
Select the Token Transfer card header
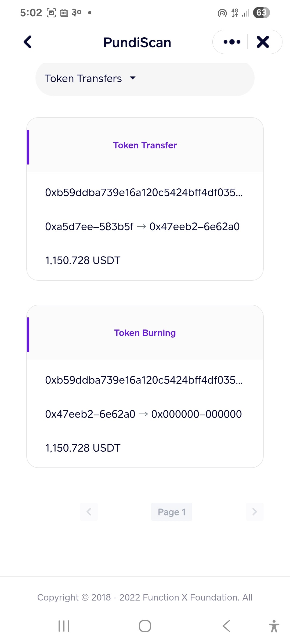click(x=145, y=145)
